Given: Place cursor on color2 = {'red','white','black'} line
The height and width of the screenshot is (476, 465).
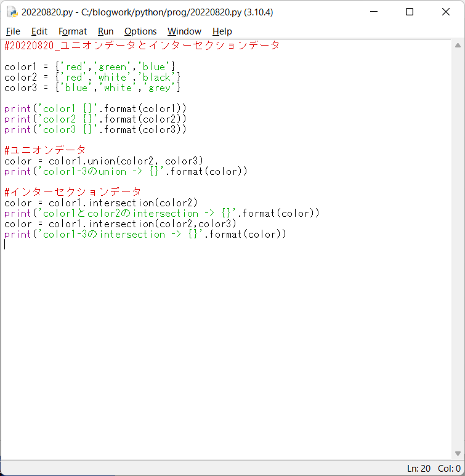Looking at the screenshot, I should 92,77.
